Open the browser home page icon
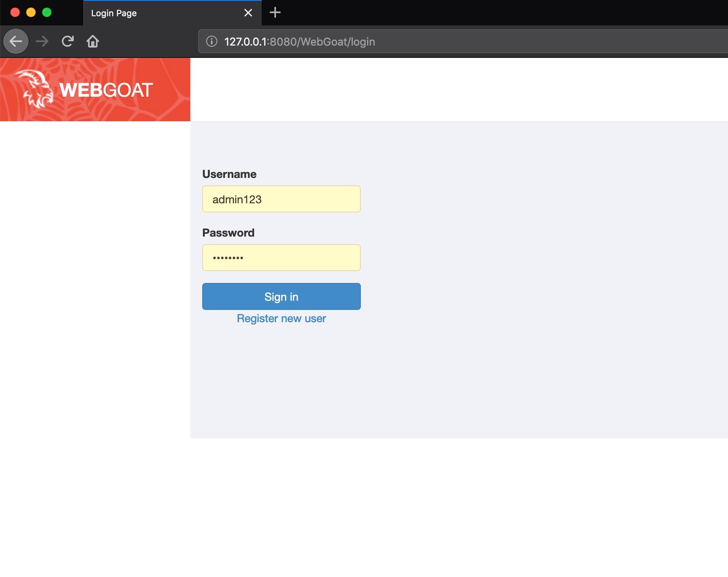Image resolution: width=728 pixels, height=577 pixels. click(x=93, y=41)
